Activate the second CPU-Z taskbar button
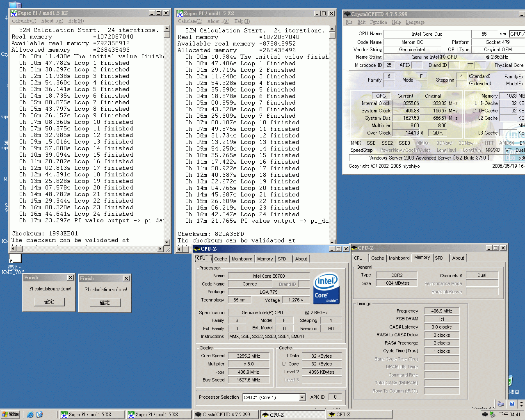 coord(359,415)
